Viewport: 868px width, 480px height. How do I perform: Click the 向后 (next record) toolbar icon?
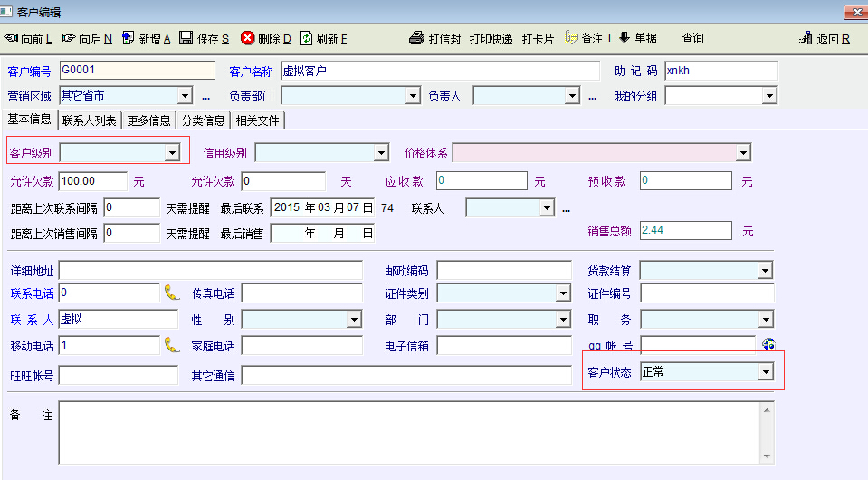pyautogui.click(x=69, y=38)
